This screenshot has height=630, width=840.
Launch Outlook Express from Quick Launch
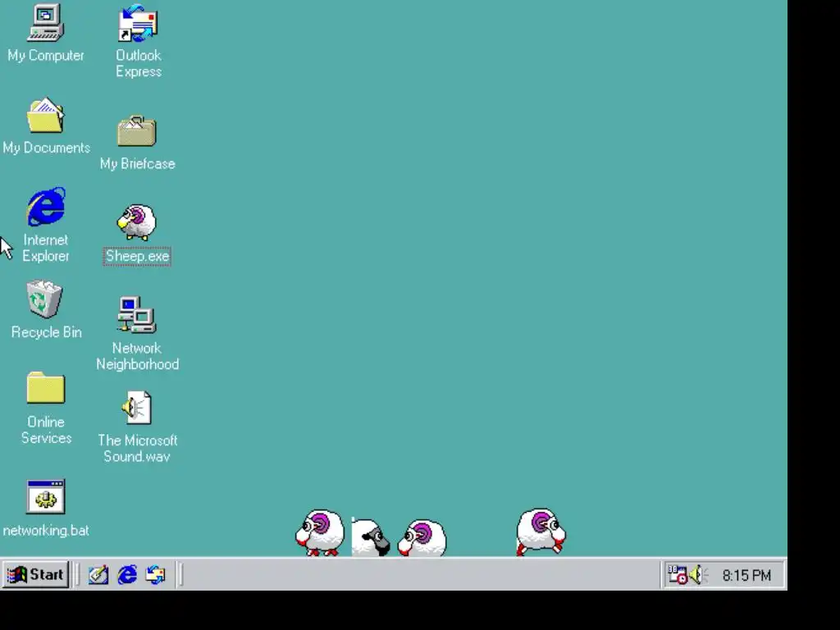tap(156, 575)
